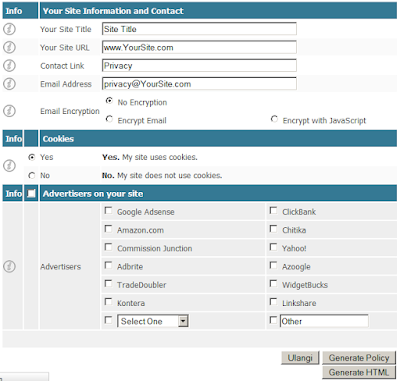Click the Generate HTML button
Screen dimensions: 400x381
tap(359, 372)
